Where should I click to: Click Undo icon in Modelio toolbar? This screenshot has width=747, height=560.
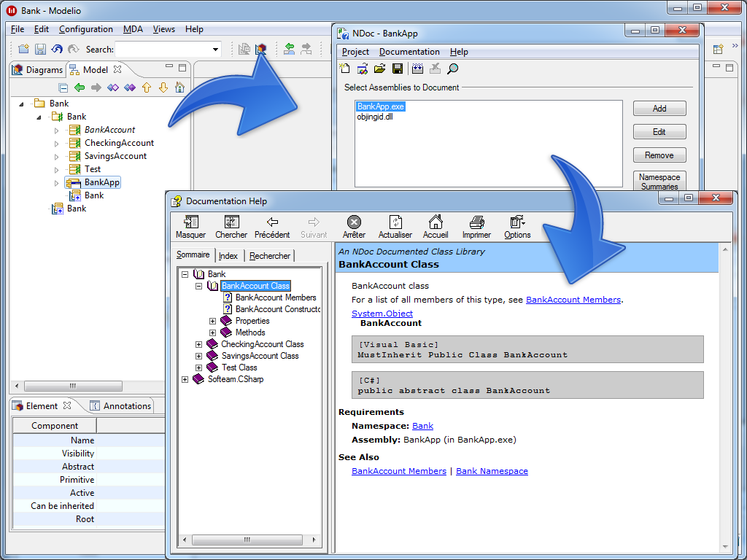[x=57, y=49]
